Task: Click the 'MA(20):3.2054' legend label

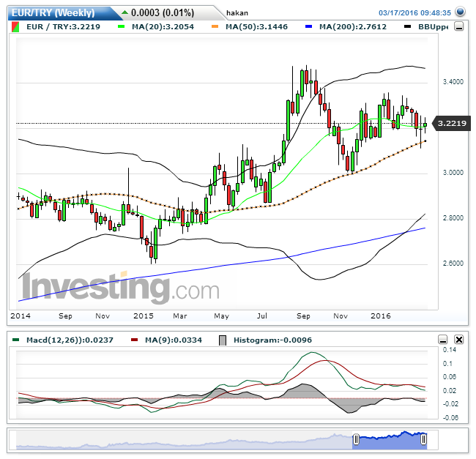Action: [163, 26]
